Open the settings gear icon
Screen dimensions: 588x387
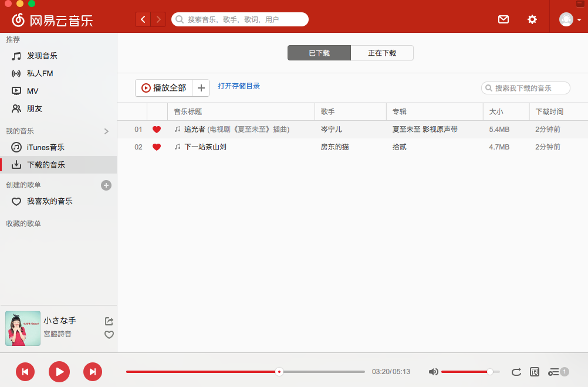532,19
